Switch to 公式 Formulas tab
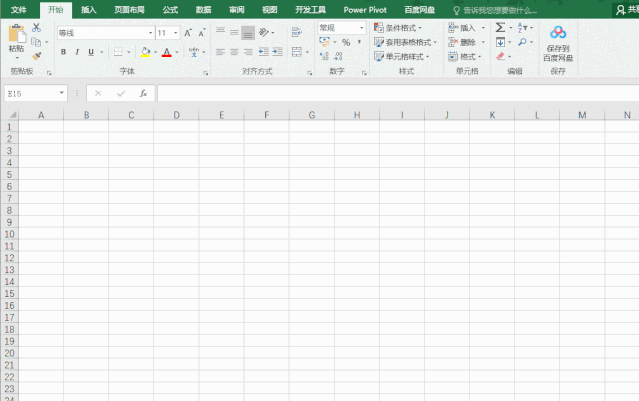Screen dimensions: 639x401 coord(170,10)
